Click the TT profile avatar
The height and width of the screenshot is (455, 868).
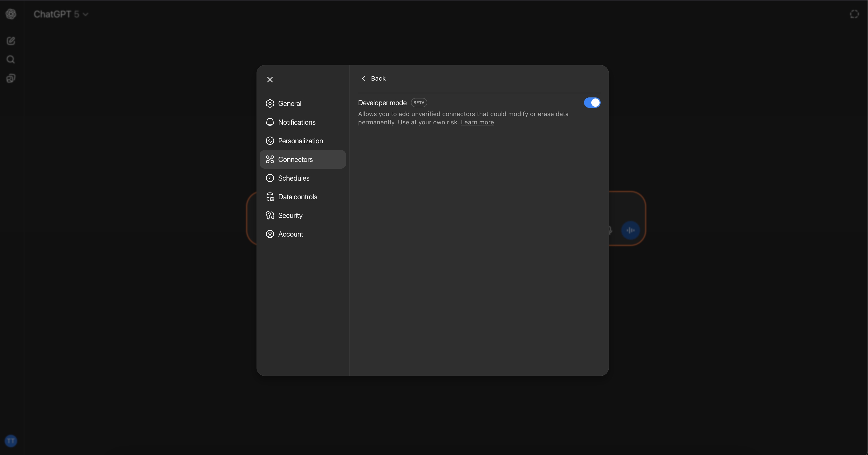pyautogui.click(x=11, y=441)
